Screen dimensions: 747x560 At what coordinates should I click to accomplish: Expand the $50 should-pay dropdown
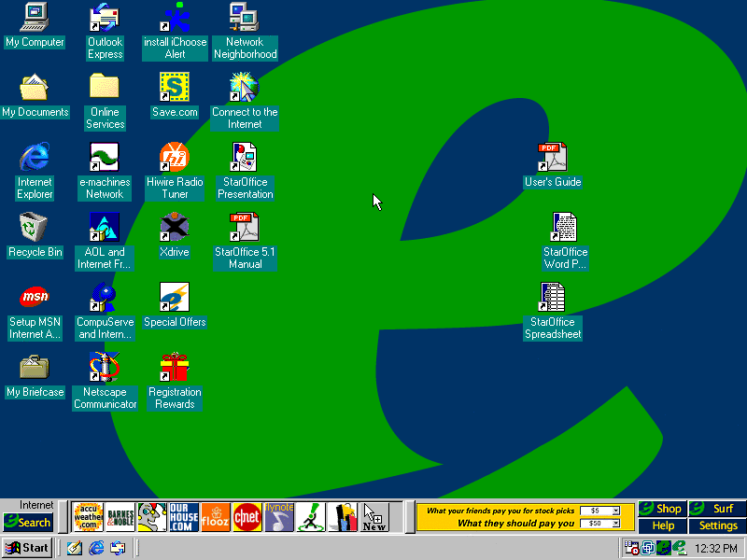(617, 524)
